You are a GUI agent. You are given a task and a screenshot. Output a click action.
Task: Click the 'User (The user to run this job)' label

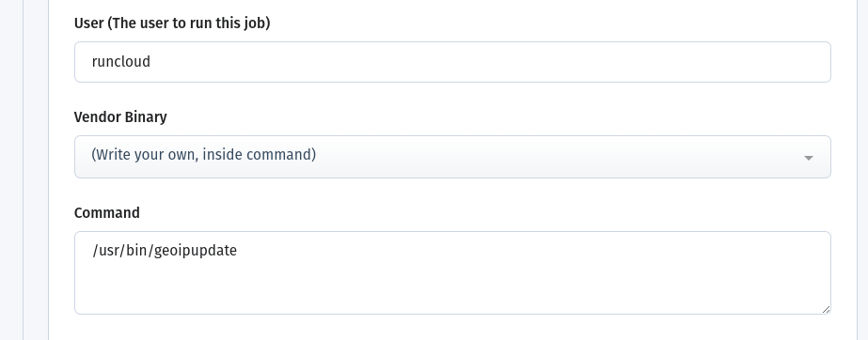coord(172,23)
